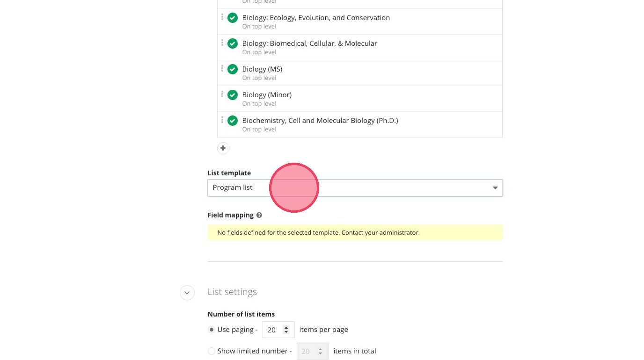Click check icon for Biochemistry Ph.D. item
This screenshot has height=360, width=644.
pos(233,121)
